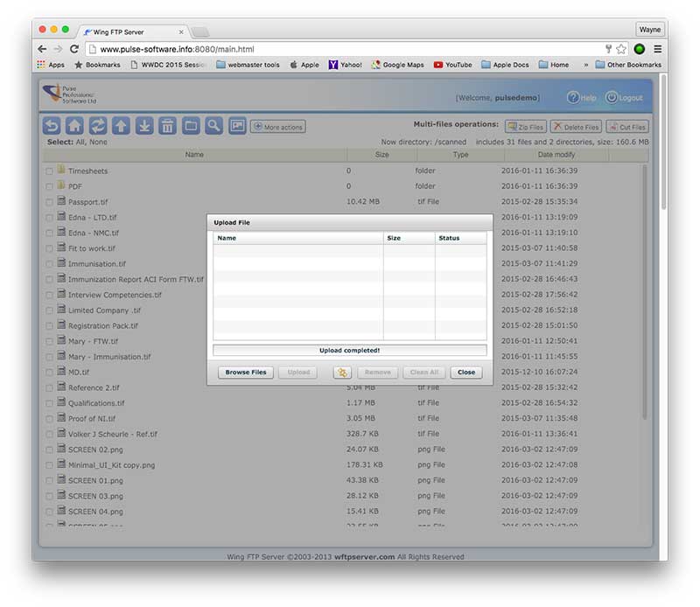Expand the More actions menu
Viewport: 700px width, 607px height.
coord(277,127)
